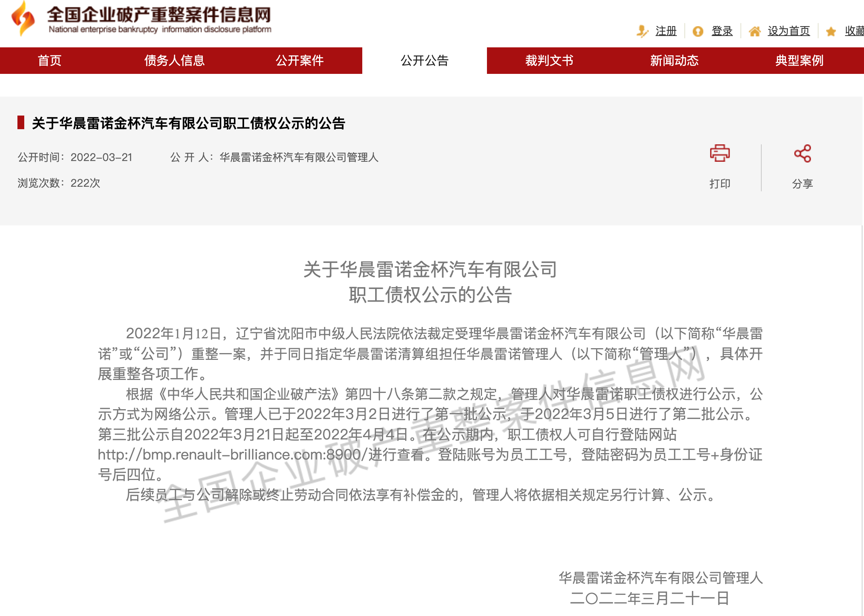The width and height of the screenshot is (864, 616).
Task: Click the paragraph beginning 后续员工与公司解除
Action: tap(421, 495)
